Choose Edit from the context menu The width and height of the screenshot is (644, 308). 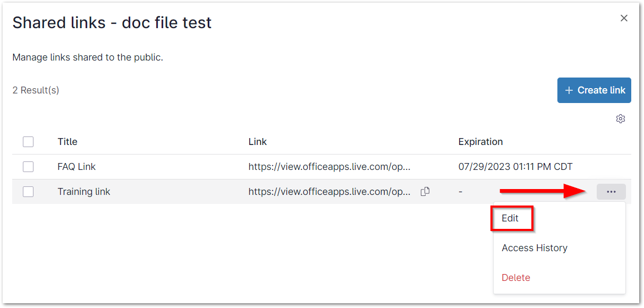pos(510,218)
